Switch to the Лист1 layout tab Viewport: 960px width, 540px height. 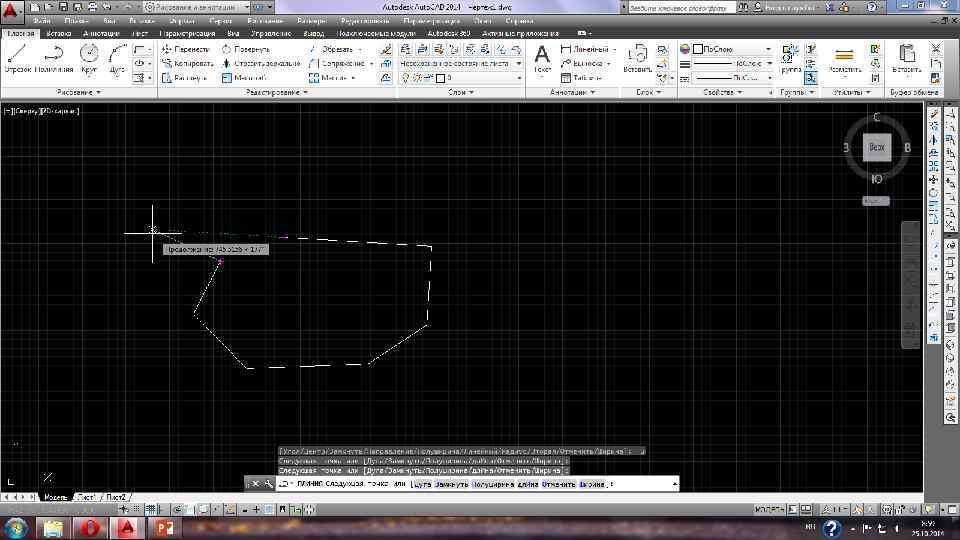(86, 497)
